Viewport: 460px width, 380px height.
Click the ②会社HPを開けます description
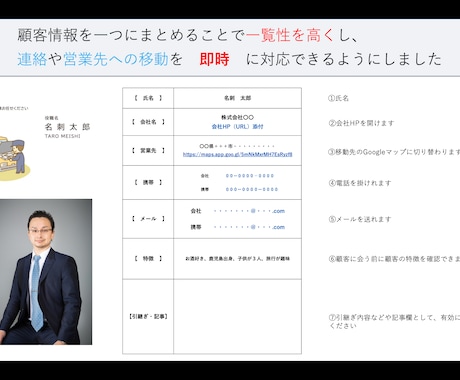click(x=361, y=123)
